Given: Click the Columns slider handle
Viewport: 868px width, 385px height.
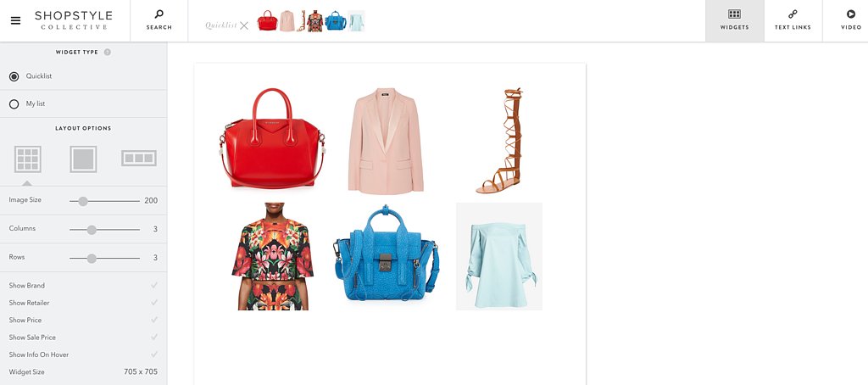Looking at the screenshot, I should point(92,230).
